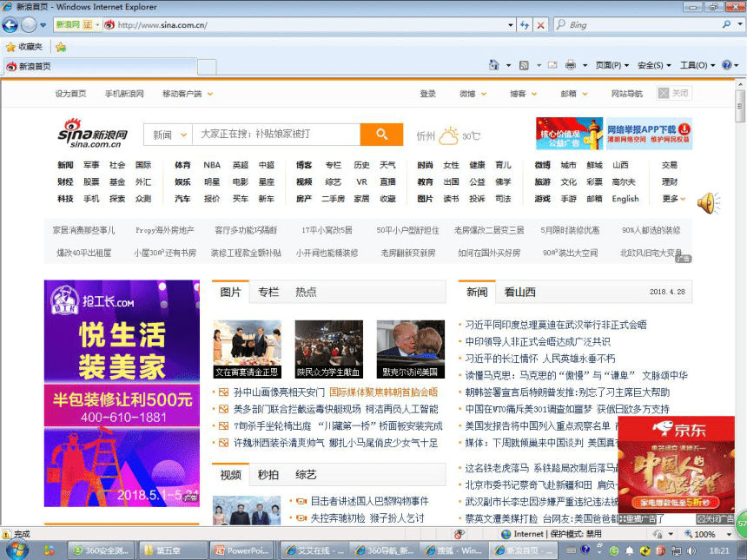
Task: Click the NBA navigation link
Action: coord(212,165)
